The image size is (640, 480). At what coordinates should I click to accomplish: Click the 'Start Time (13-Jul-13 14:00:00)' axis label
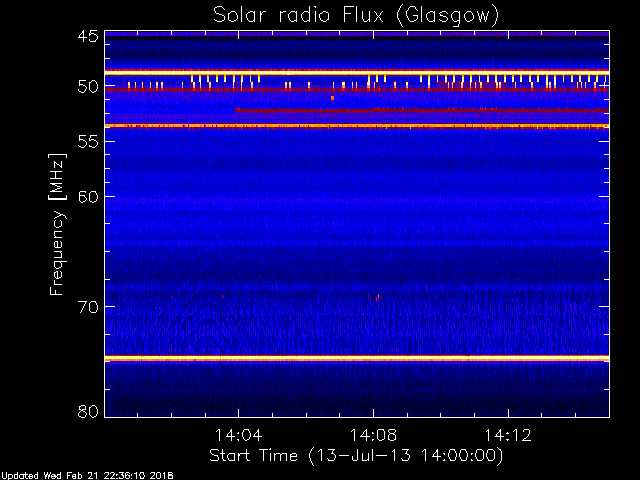pyautogui.click(x=356, y=456)
